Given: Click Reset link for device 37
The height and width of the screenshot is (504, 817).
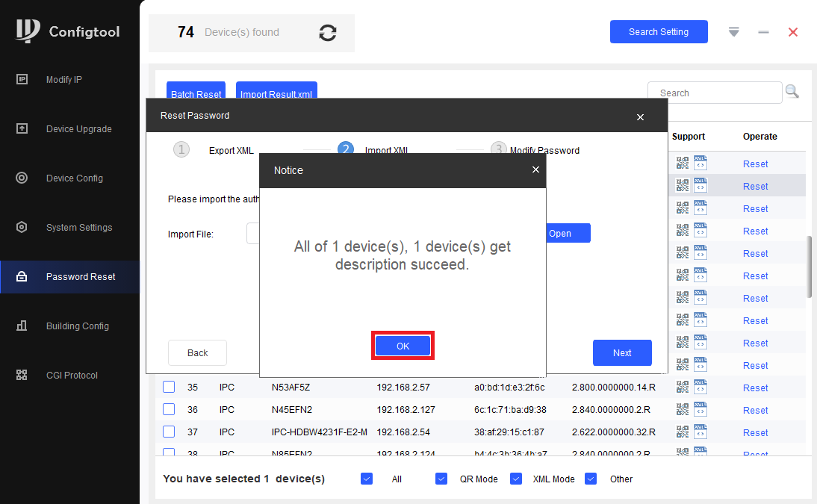Looking at the screenshot, I should click(755, 432).
